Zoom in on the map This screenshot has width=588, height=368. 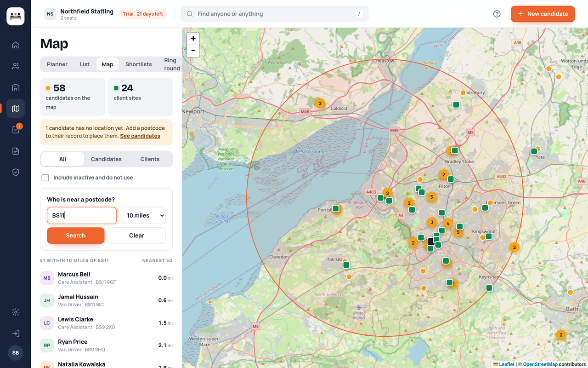(193, 39)
